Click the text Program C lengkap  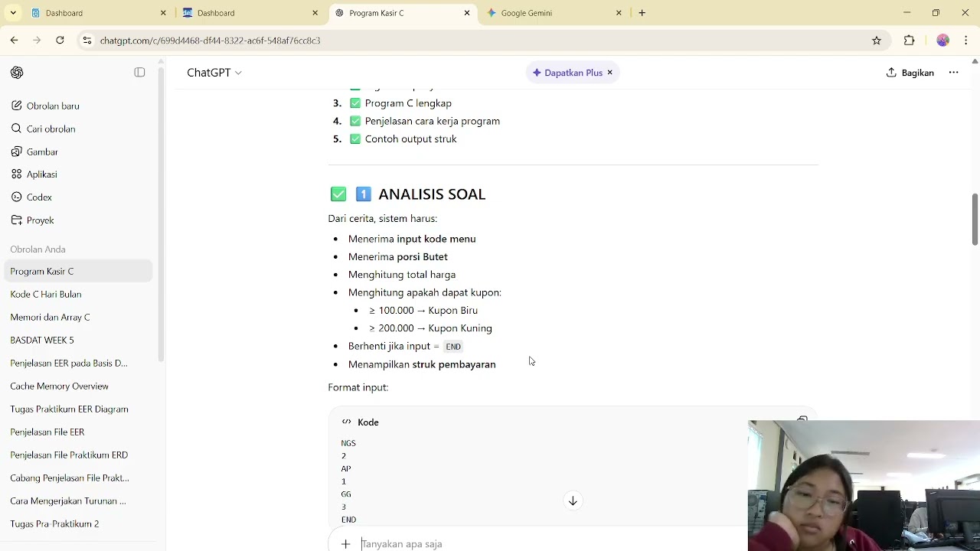coord(408,103)
